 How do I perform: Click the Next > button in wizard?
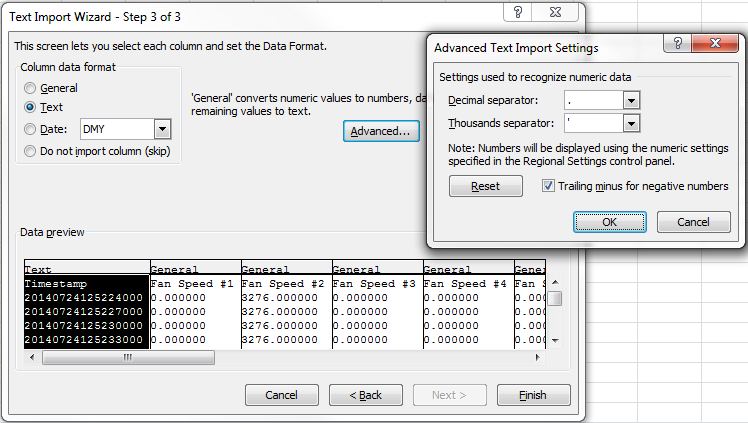pyautogui.click(x=449, y=395)
